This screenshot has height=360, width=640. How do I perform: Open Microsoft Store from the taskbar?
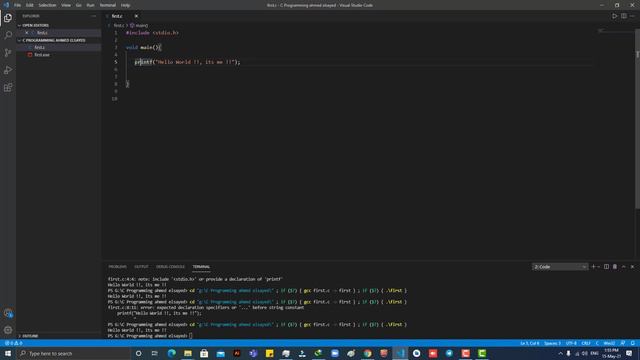pos(204,353)
